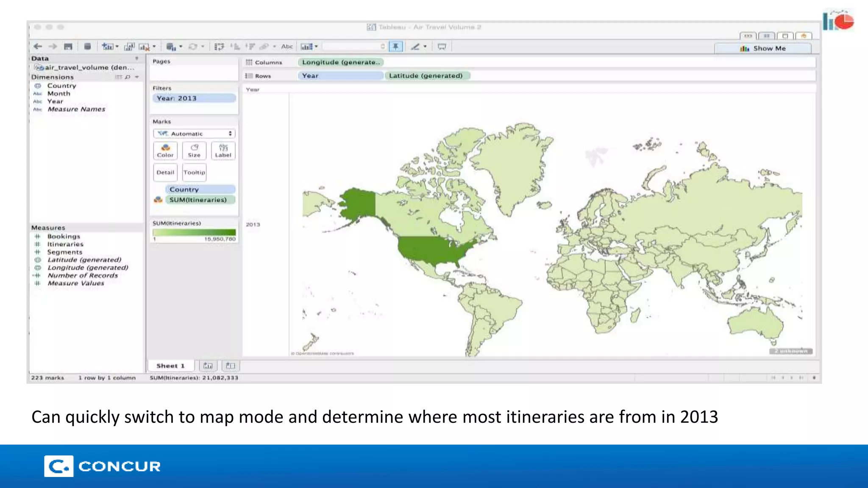Viewport: 868px width, 488px height.
Task: Select the Bookings measure field
Action: click(64, 236)
